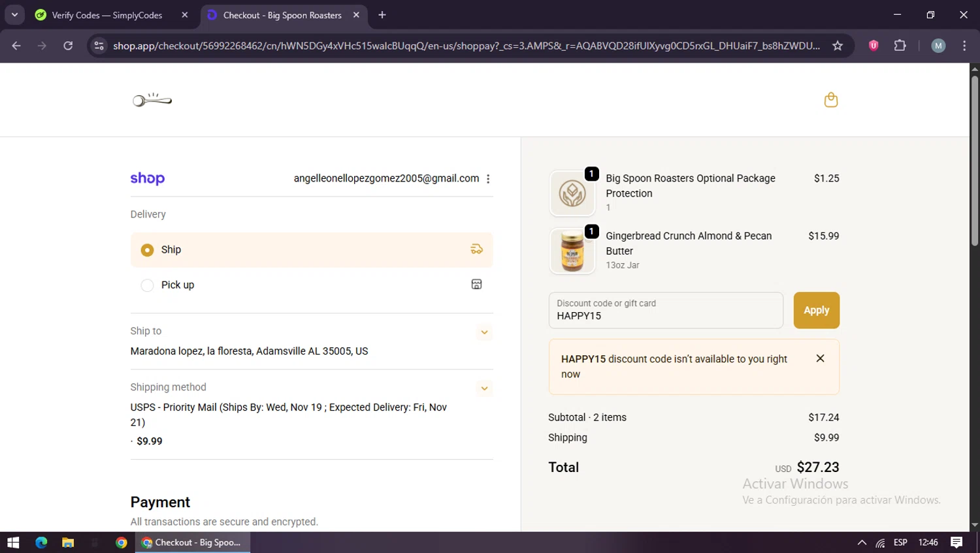Select the Pick up delivery radio option
Viewport: 980px width, 553px height.
(x=148, y=285)
